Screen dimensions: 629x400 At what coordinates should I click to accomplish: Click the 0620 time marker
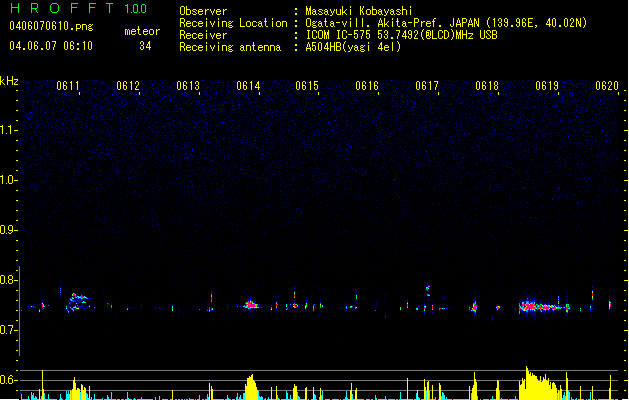(607, 86)
